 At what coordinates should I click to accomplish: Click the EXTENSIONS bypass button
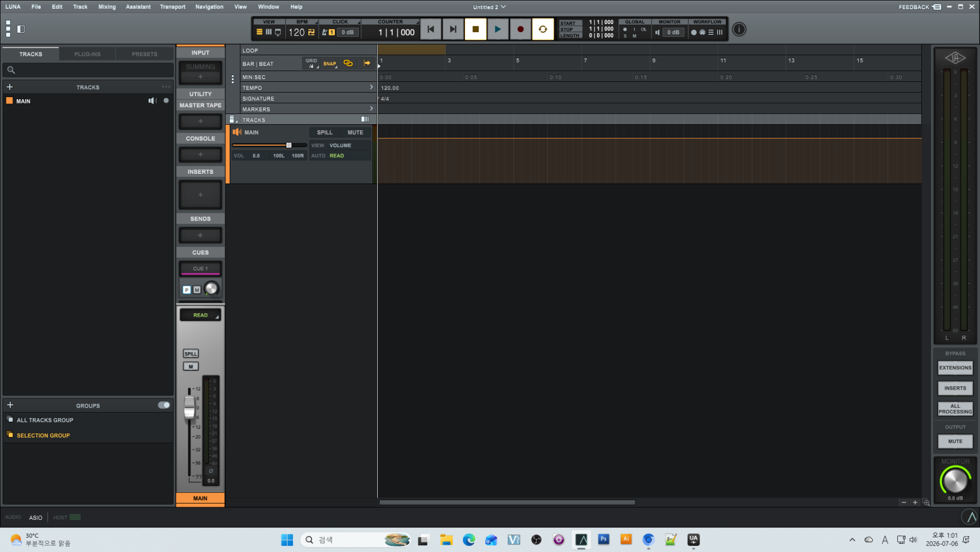[x=955, y=368]
